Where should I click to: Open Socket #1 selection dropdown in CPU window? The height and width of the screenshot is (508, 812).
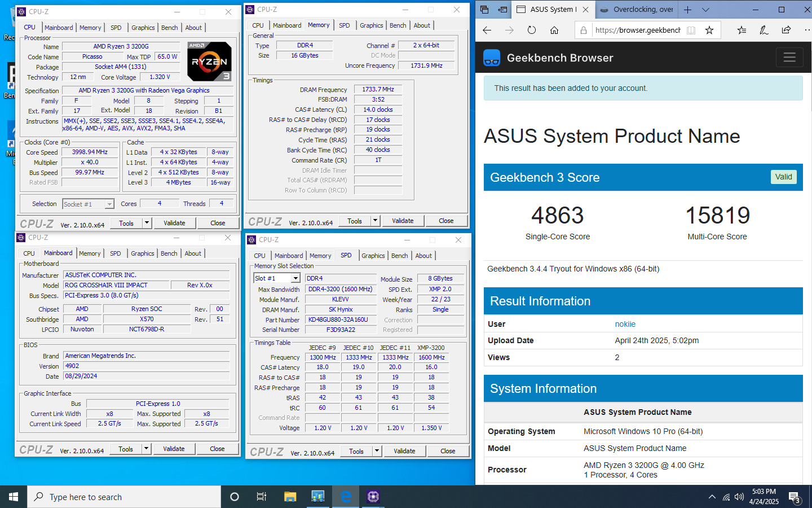click(109, 204)
